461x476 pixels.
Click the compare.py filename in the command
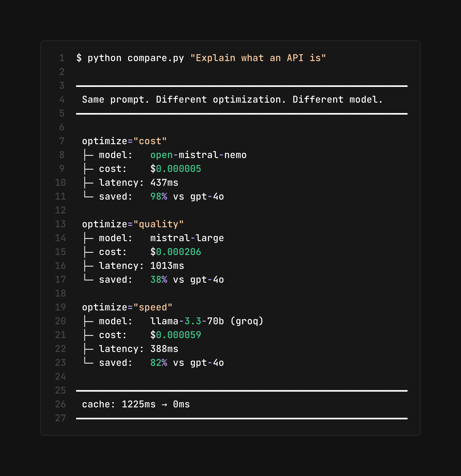tap(156, 58)
